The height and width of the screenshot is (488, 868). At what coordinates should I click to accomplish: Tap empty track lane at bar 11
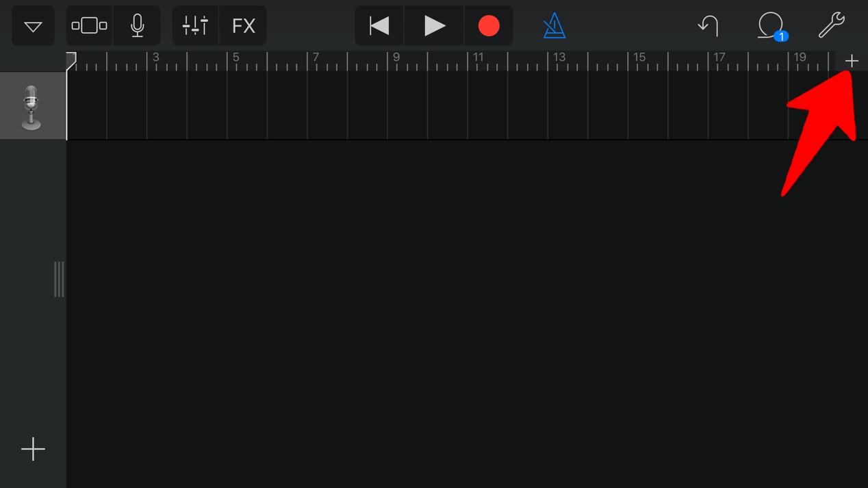click(488, 106)
